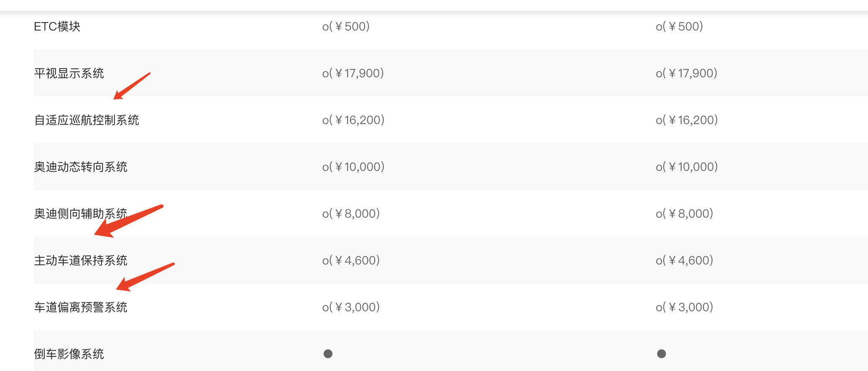The height and width of the screenshot is (371, 868).
Task: Select 主动车道保持系统 row label
Action: [81, 260]
